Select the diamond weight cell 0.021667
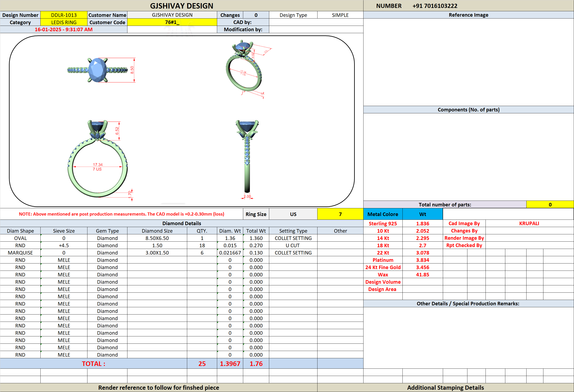Viewport: 574px width, 392px height. pos(230,253)
